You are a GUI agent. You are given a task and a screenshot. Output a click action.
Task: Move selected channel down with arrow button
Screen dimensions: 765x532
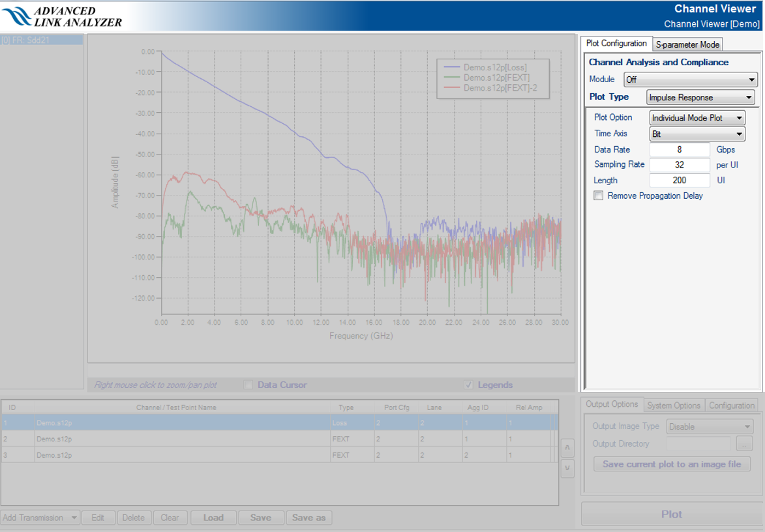tap(567, 467)
